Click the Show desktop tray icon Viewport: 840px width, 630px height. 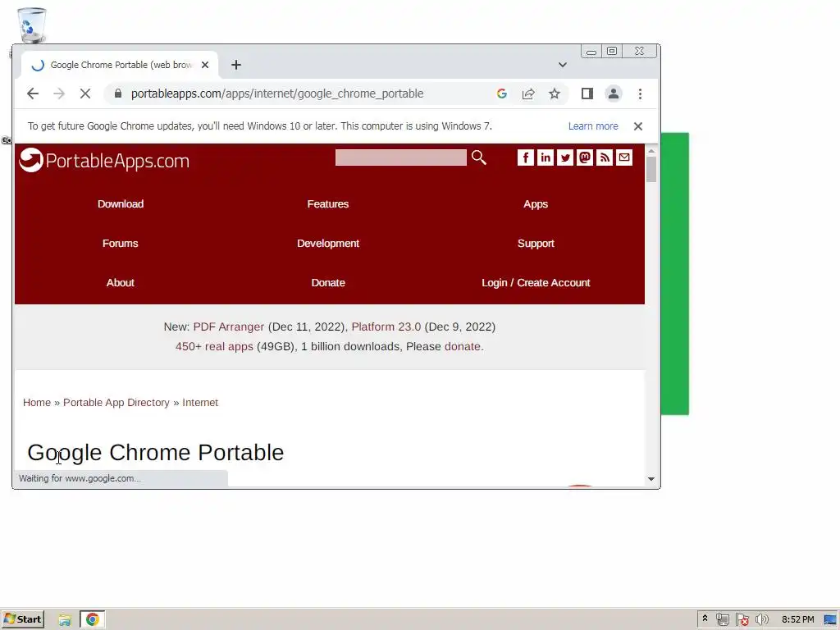pos(831,620)
